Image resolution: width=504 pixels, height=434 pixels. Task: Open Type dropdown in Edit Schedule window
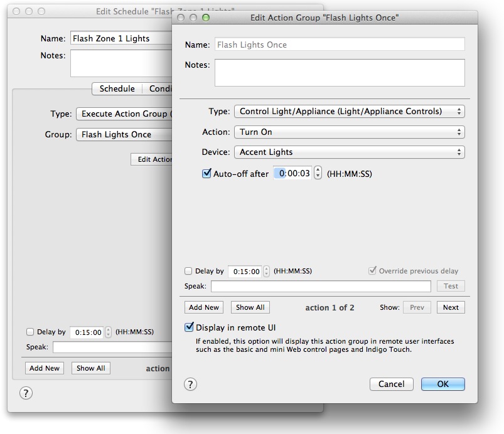coord(124,114)
